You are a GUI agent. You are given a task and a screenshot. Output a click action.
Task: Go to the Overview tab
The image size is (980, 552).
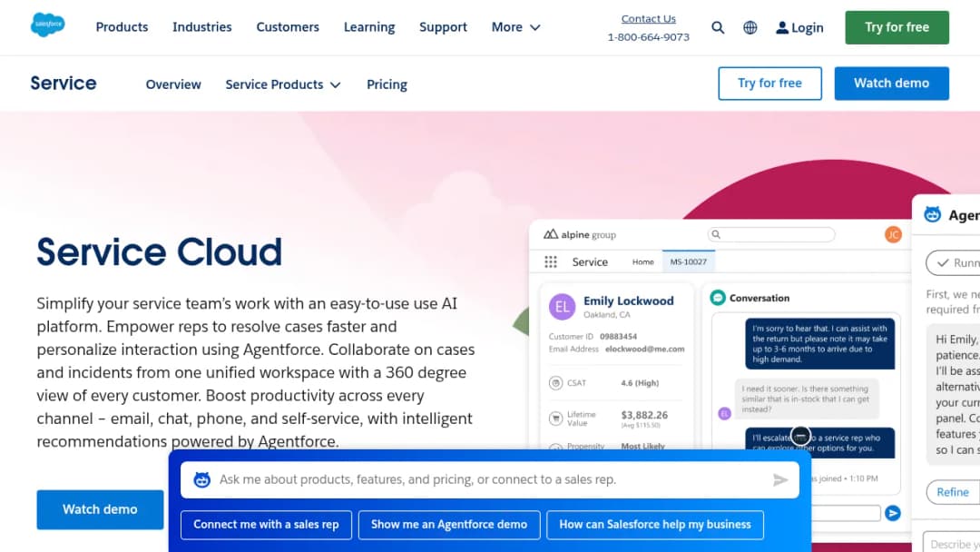(173, 84)
